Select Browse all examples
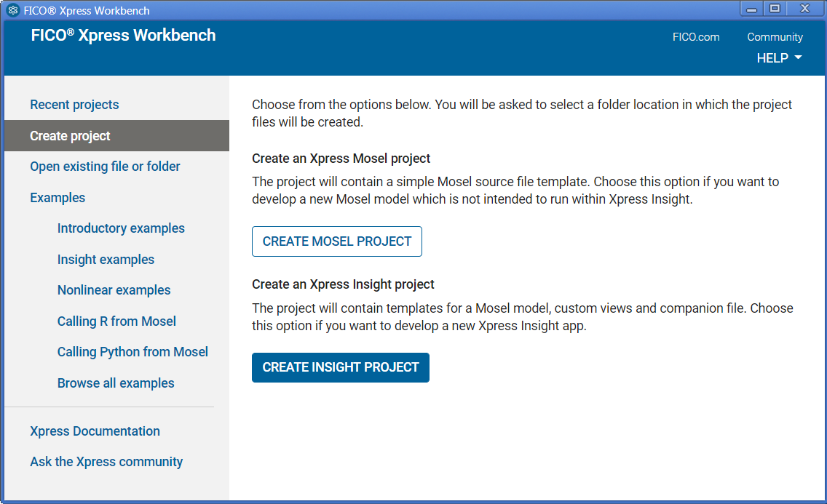 pyautogui.click(x=116, y=383)
